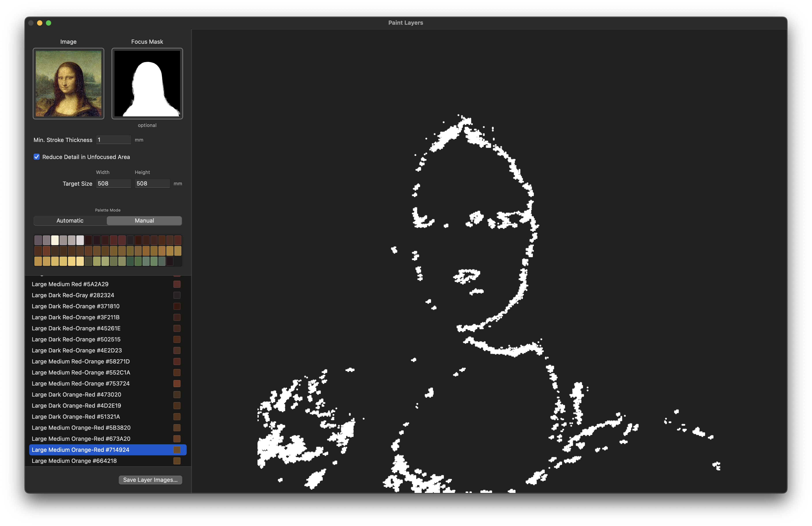Screen dimensions: 812x526
Task: Click the Target Size Width field
Action: point(113,183)
